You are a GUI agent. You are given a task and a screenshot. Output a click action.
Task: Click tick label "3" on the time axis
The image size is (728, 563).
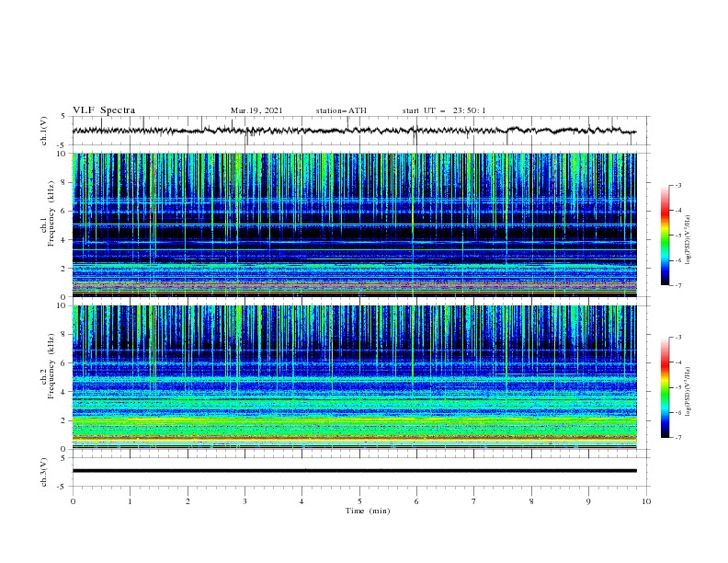[x=245, y=501]
